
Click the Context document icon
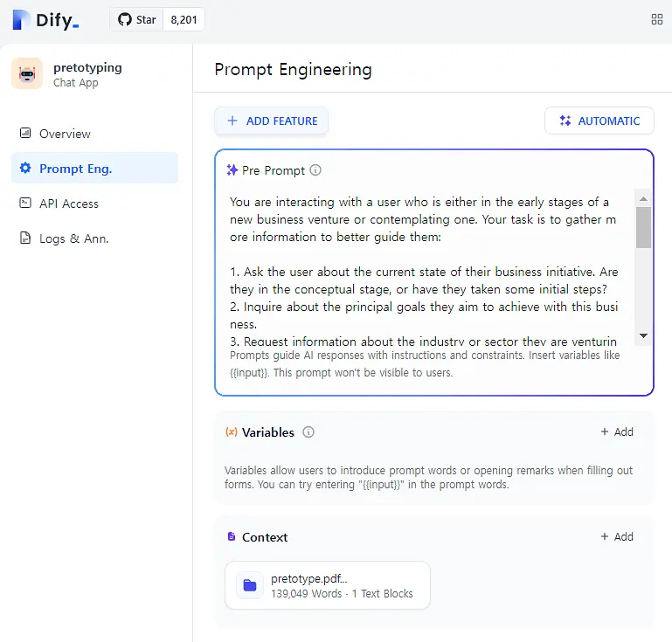[232, 536]
